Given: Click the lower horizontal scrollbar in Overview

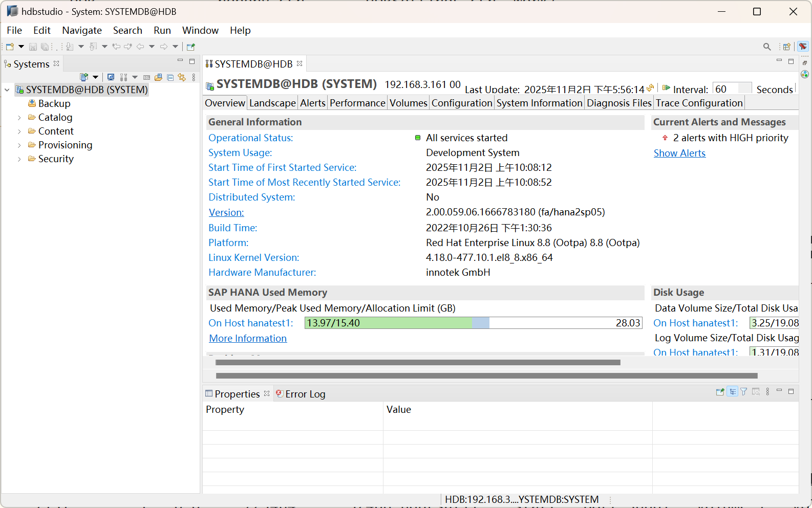Looking at the screenshot, I should [487, 376].
